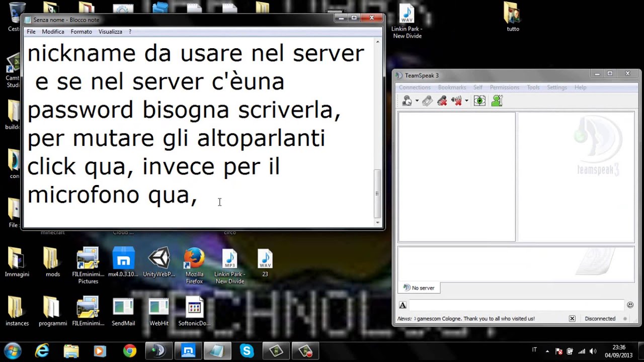Expand the away status dropdown arrow
The image size is (644, 362).
pyautogui.click(x=417, y=101)
